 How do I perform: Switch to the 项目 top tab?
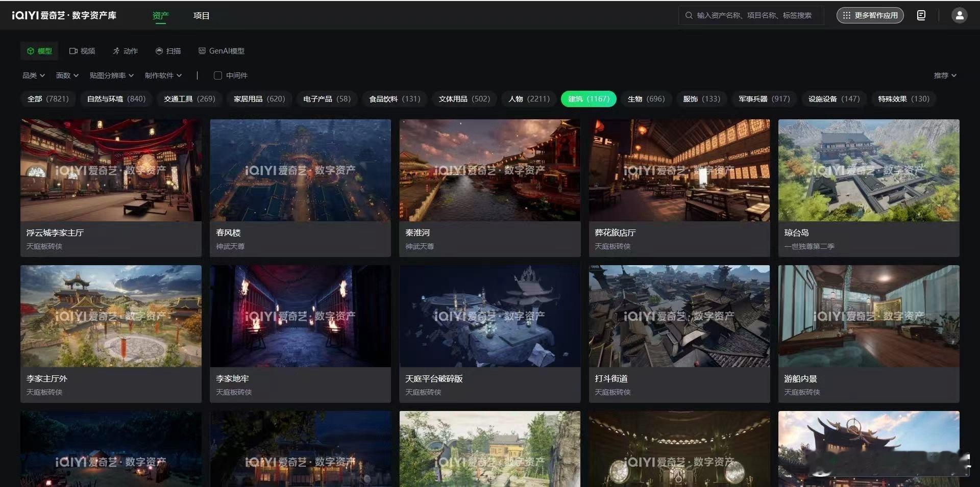click(x=201, y=16)
